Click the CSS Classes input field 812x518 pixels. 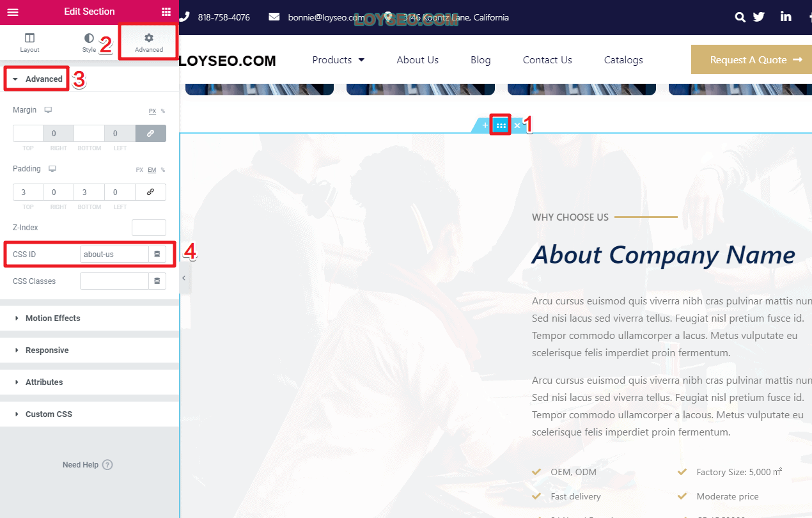coord(114,281)
